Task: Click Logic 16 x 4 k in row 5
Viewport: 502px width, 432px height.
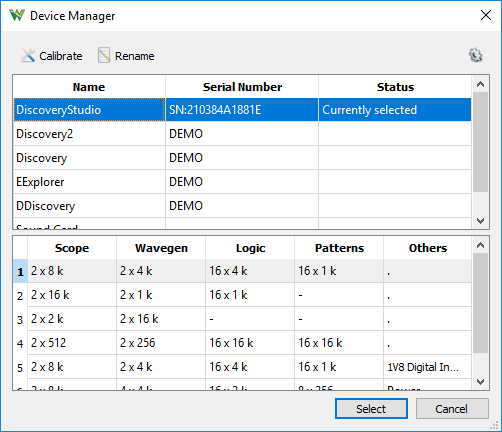Action: pos(250,367)
